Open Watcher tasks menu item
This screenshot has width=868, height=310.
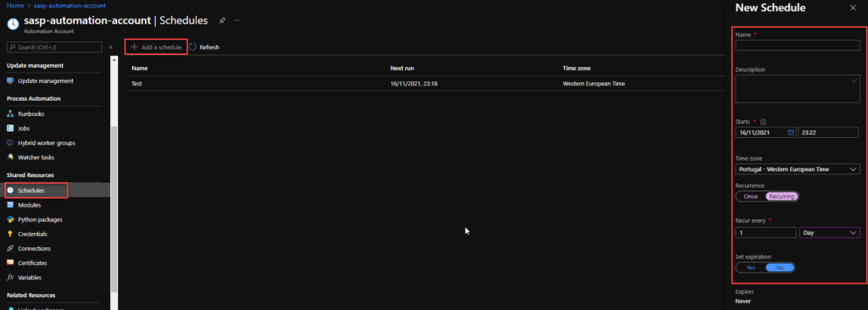pos(36,158)
